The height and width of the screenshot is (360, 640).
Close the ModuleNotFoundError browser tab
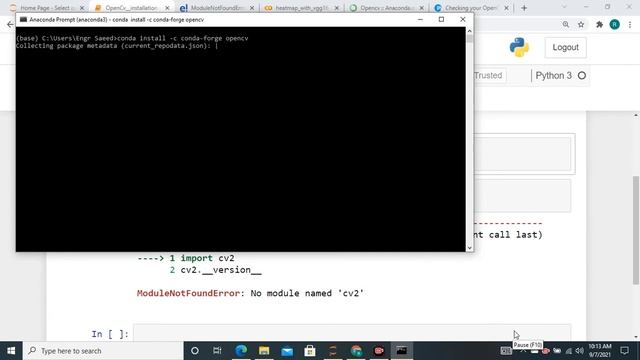(x=252, y=8)
